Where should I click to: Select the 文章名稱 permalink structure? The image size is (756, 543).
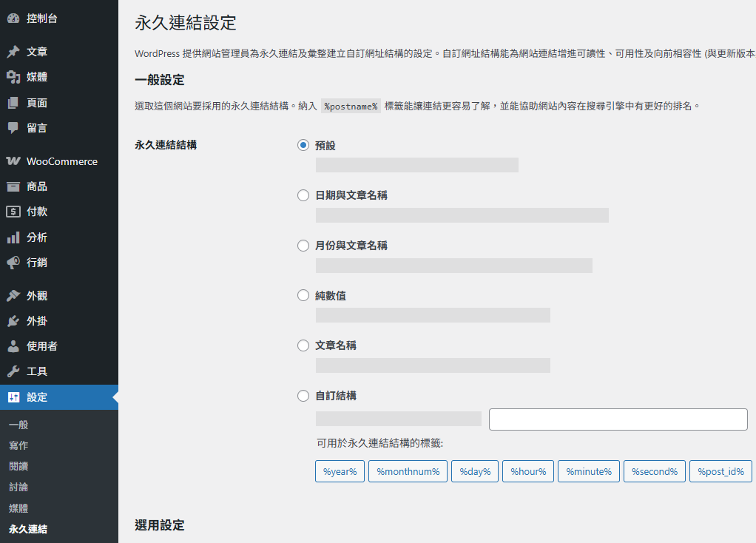tap(303, 345)
